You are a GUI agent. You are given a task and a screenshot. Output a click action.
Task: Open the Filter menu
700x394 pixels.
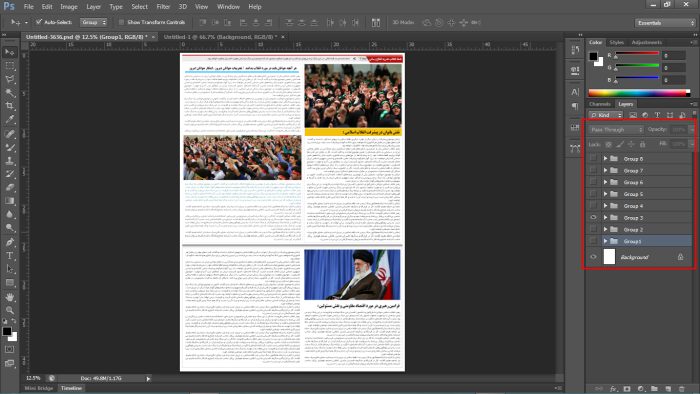coord(163,7)
